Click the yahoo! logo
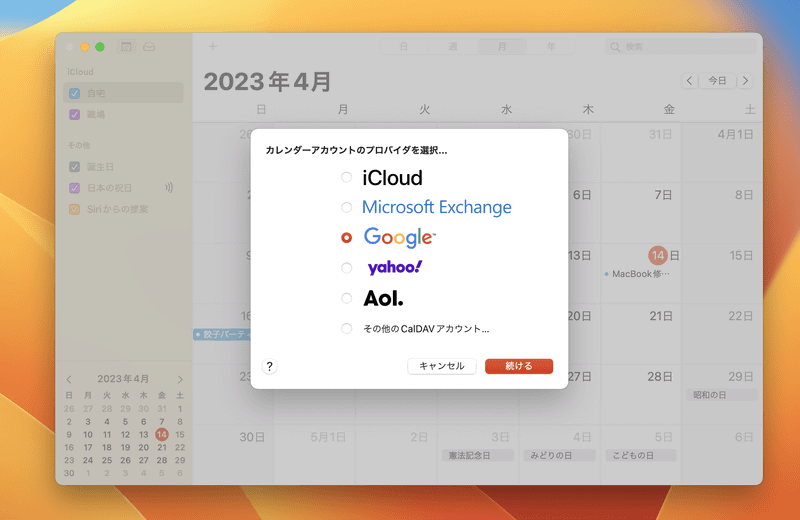This screenshot has height=520, width=800. 394,267
